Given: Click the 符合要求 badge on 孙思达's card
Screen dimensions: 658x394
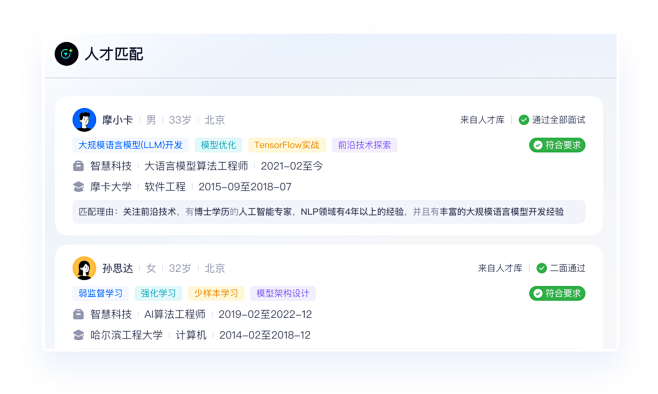Looking at the screenshot, I should [557, 293].
